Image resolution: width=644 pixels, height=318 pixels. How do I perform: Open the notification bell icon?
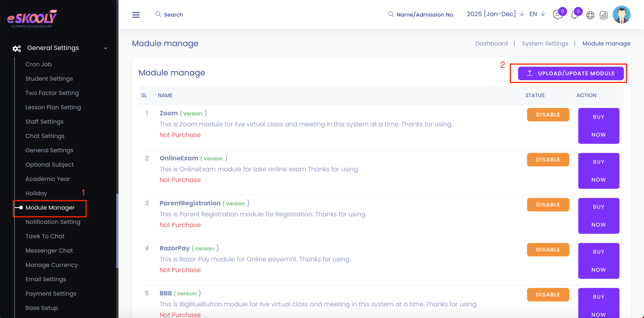click(x=574, y=15)
